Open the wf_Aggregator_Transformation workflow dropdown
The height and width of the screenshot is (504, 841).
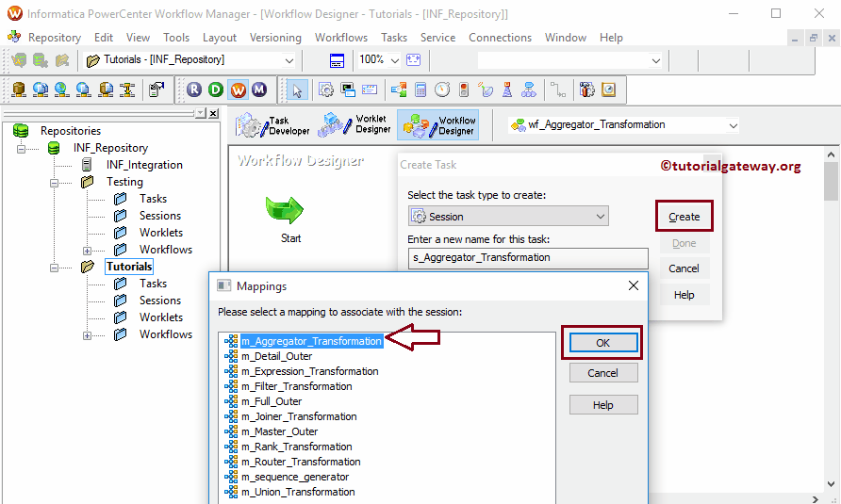733,125
